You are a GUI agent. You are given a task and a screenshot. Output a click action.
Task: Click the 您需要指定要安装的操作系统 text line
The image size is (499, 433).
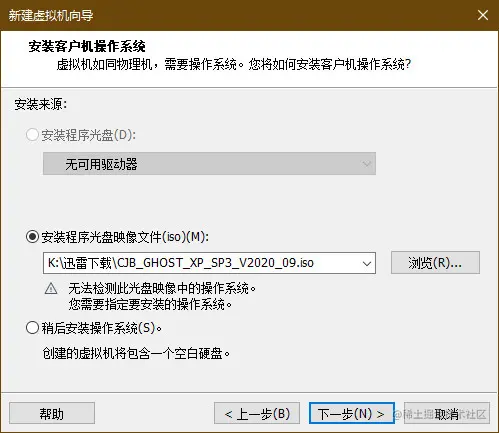click(150, 304)
